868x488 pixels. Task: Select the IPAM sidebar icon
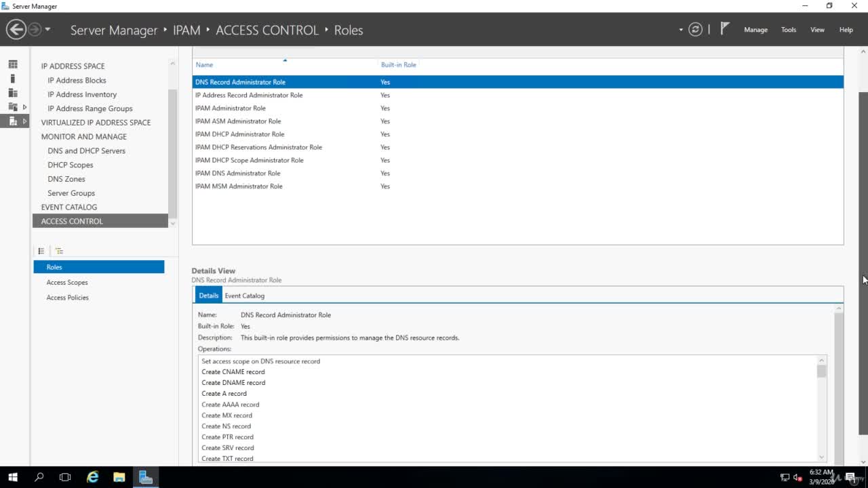pyautogui.click(x=13, y=121)
